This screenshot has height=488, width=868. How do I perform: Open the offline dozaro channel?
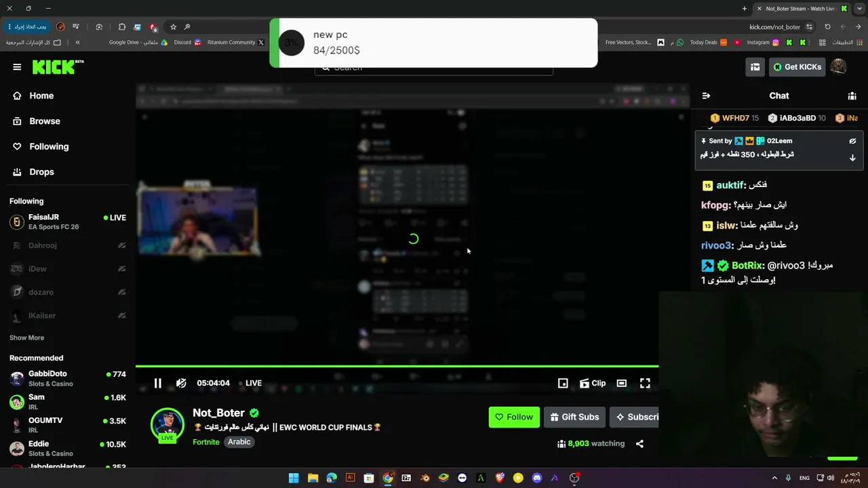click(x=68, y=292)
